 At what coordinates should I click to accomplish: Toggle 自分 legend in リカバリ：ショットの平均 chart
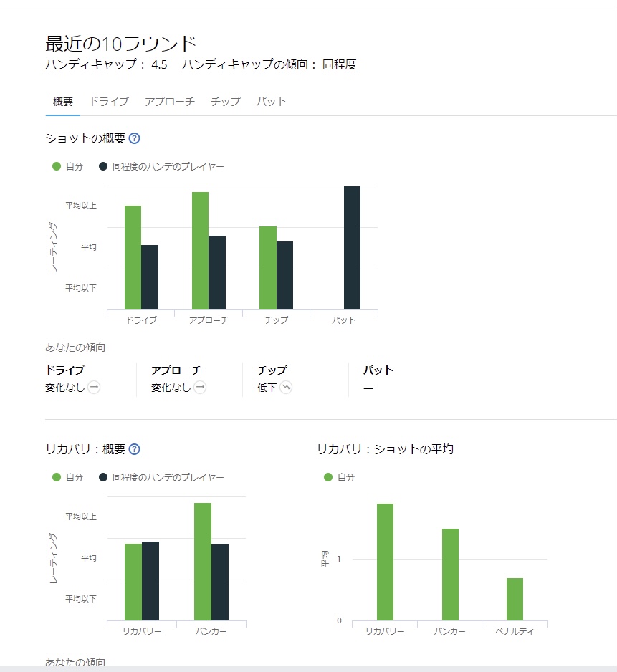point(340,477)
